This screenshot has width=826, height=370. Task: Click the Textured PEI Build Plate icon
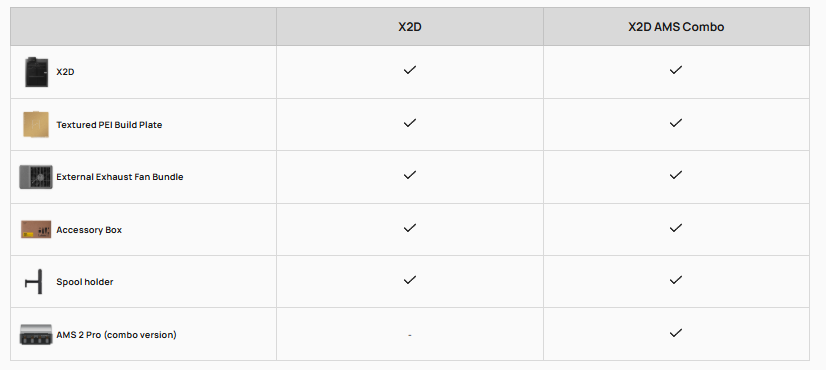36,124
